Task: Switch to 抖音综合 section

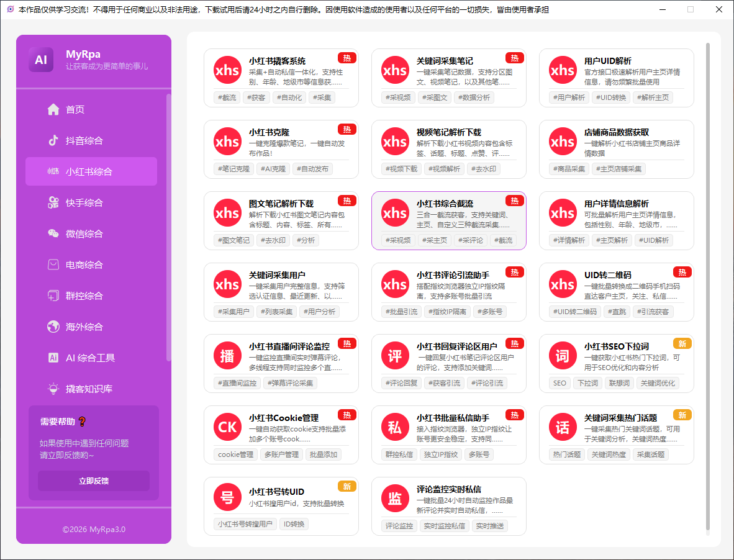Action: 91,140
